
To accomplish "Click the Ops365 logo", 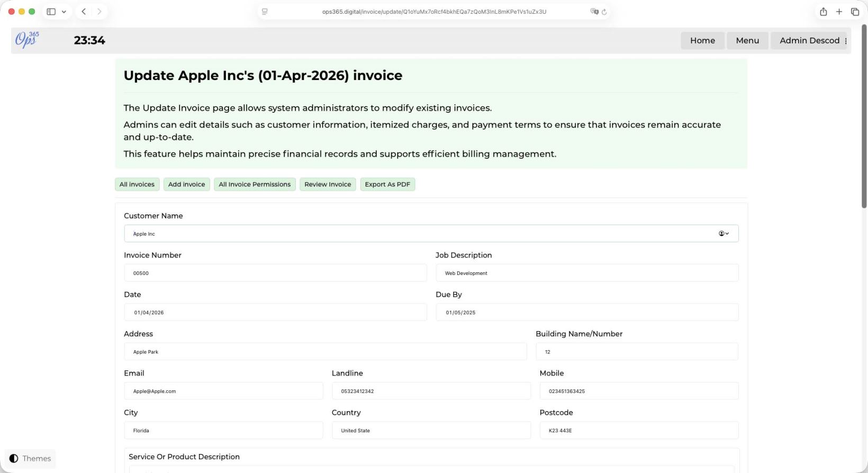I will coord(27,40).
